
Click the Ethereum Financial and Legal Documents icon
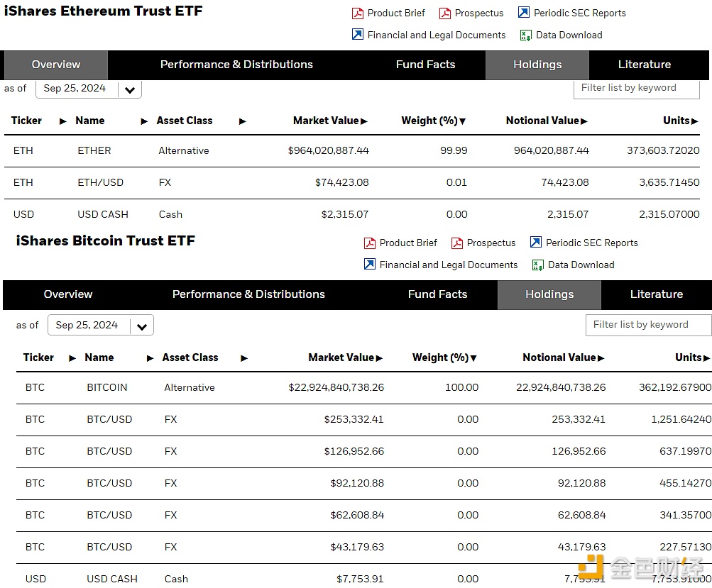point(357,35)
